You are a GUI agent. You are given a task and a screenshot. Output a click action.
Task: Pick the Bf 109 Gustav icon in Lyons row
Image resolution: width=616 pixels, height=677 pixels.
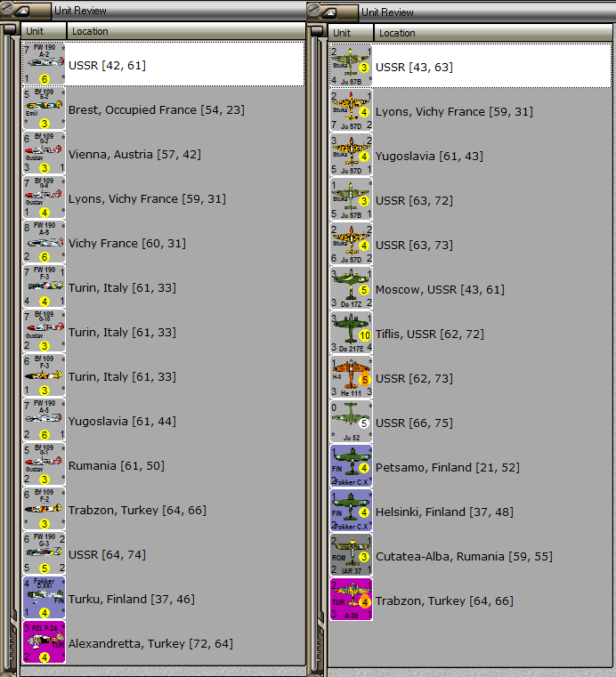[x=44, y=197]
